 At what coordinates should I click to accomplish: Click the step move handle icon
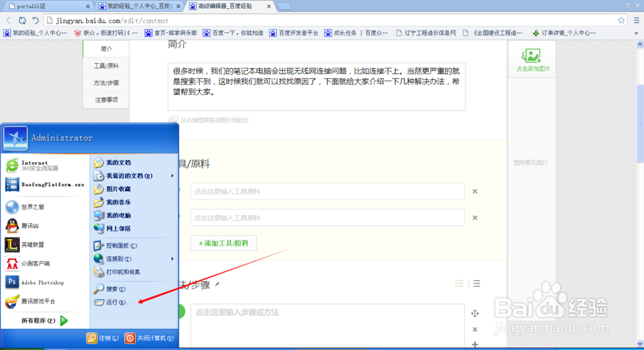coord(475,313)
